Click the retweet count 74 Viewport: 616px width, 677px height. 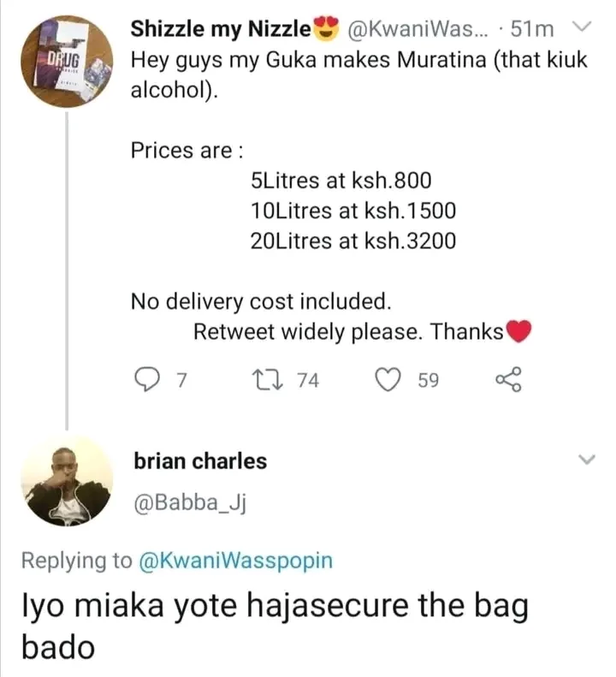[308, 380]
